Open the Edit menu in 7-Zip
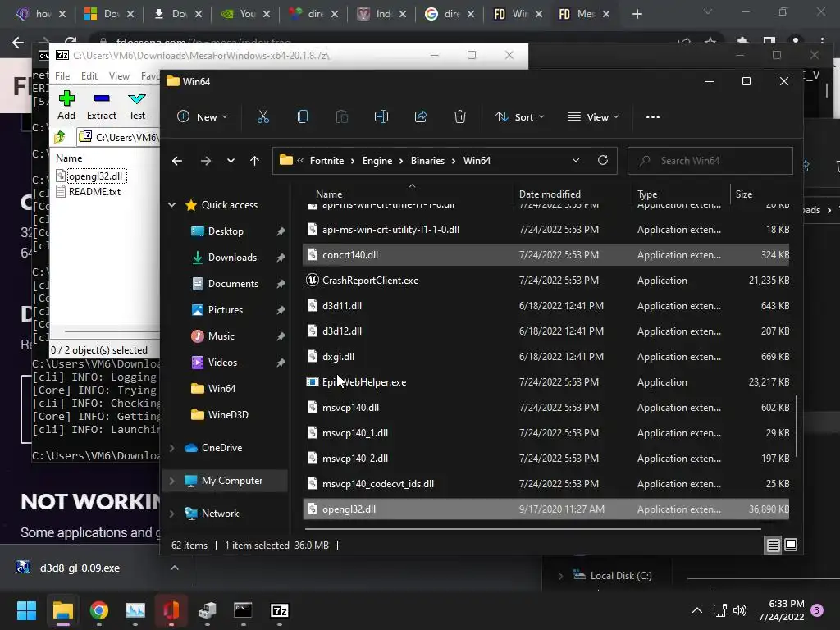Screen dimensions: 840x630 point(89,76)
